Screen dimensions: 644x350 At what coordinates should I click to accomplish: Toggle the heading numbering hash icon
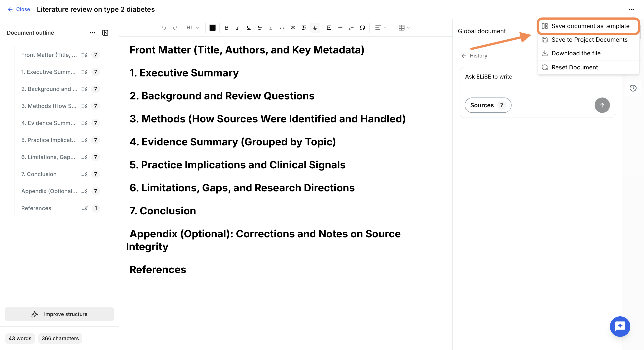315,28
